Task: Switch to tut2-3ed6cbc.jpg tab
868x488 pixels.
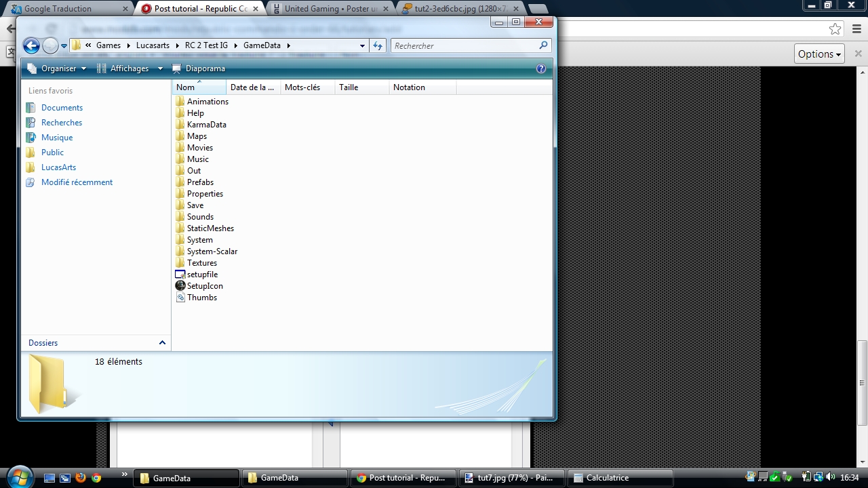Action: 458,9
